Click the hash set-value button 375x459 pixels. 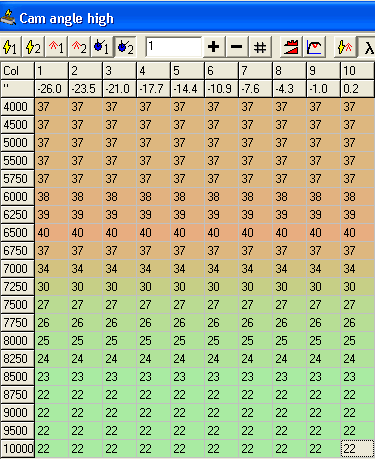point(260,47)
